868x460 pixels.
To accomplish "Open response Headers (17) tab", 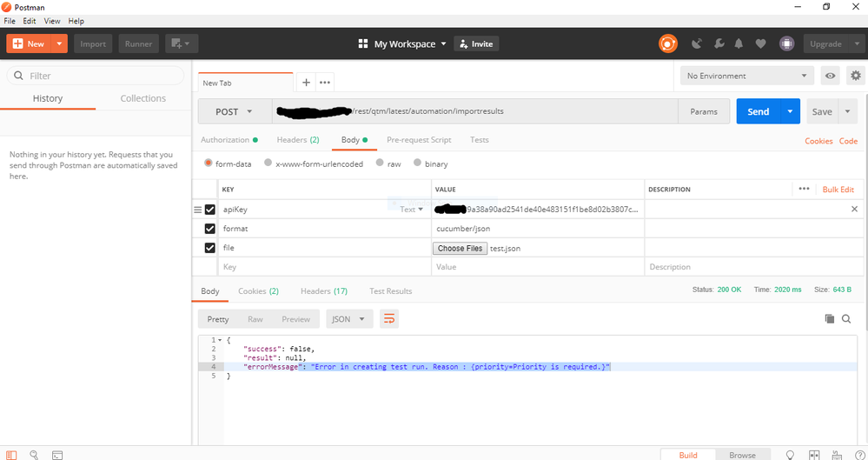I will [x=324, y=291].
